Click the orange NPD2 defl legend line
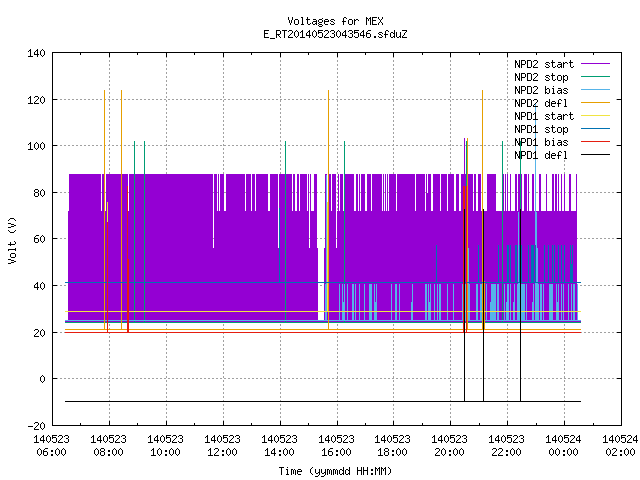 point(595,103)
